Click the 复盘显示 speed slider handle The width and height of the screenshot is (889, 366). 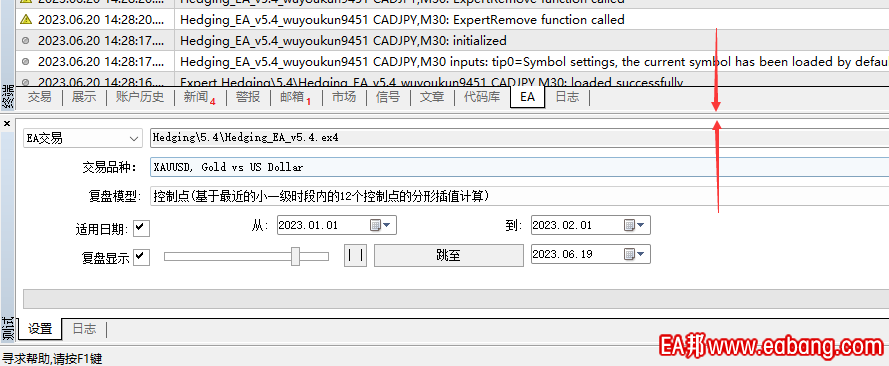tap(295, 256)
